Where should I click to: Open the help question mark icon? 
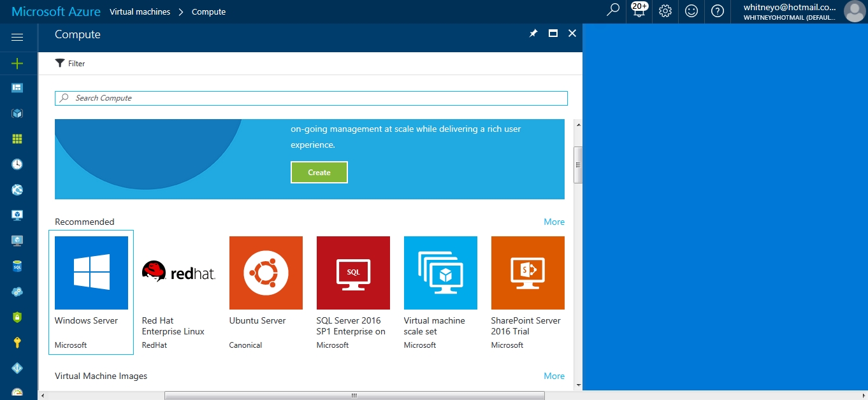[718, 11]
